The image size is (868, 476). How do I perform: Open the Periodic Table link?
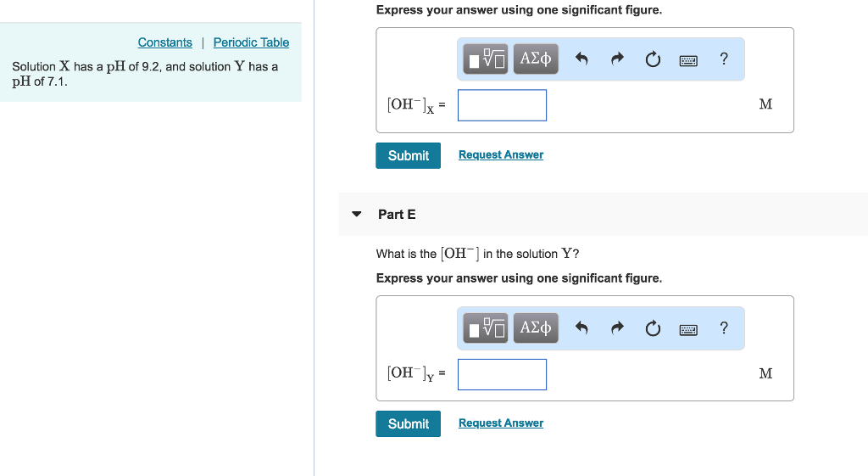tap(251, 42)
